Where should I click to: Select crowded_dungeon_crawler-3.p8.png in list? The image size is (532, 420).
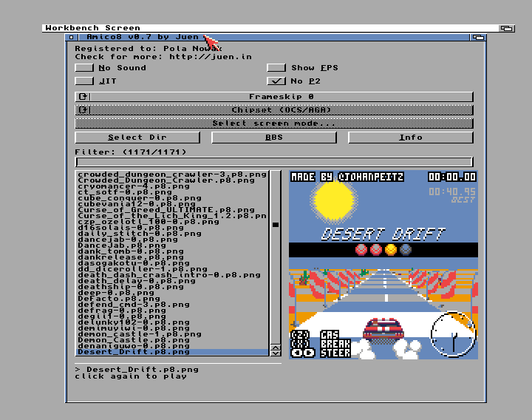[x=172, y=175]
